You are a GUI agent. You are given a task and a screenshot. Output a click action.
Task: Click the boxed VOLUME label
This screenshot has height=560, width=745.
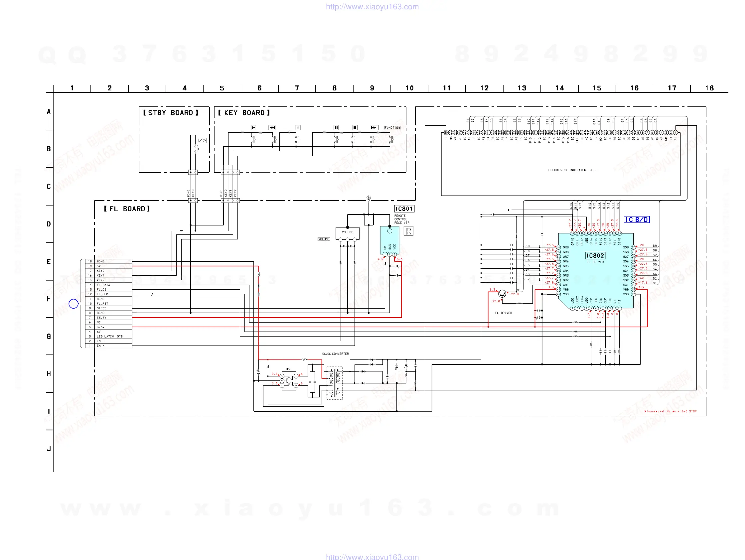[324, 239]
